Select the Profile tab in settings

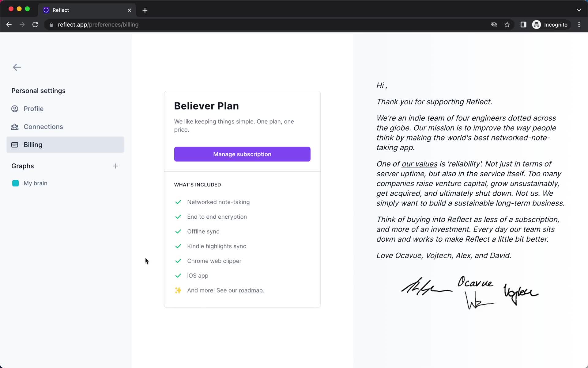(33, 109)
